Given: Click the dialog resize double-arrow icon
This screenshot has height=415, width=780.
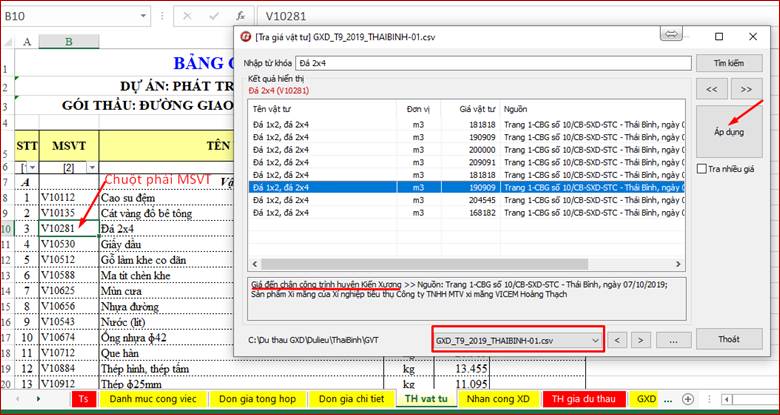Looking at the screenshot, I should tap(671, 35).
